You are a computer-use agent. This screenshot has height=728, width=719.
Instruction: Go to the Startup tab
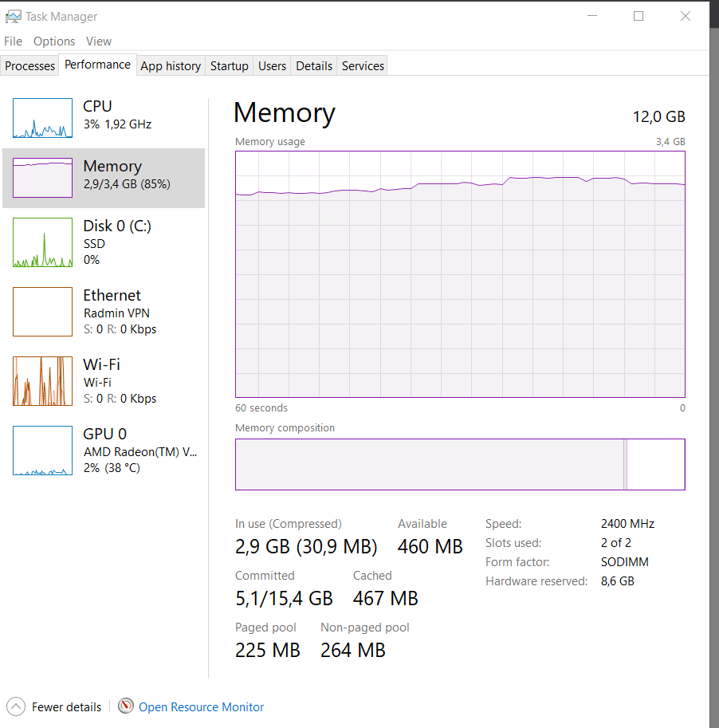click(x=230, y=66)
